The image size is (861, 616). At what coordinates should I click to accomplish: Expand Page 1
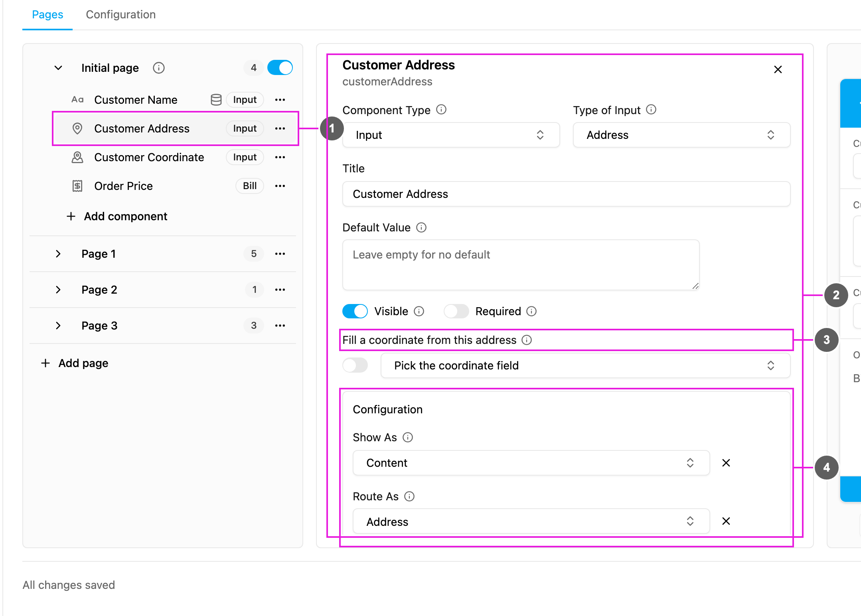(x=58, y=254)
